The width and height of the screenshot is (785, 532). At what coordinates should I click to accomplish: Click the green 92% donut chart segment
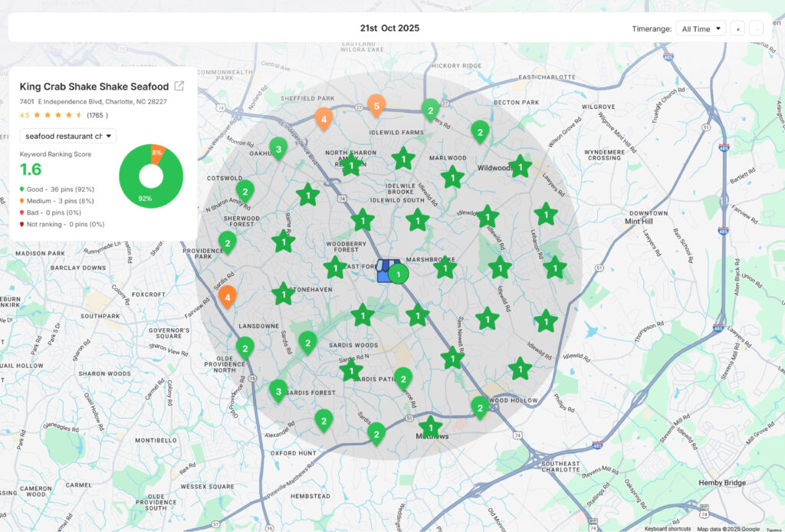(145, 198)
